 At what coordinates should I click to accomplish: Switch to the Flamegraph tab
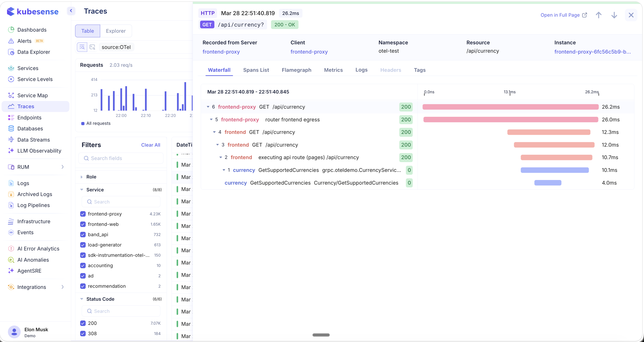click(296, 70)
